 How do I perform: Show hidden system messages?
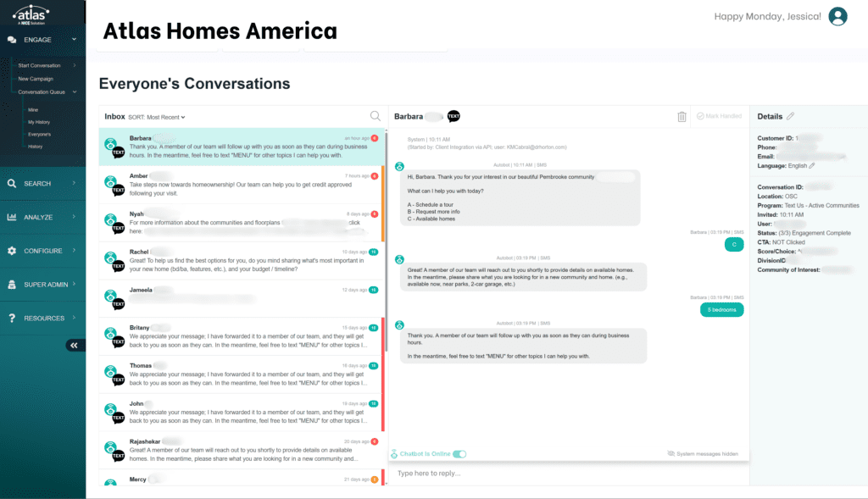(703, 454)
